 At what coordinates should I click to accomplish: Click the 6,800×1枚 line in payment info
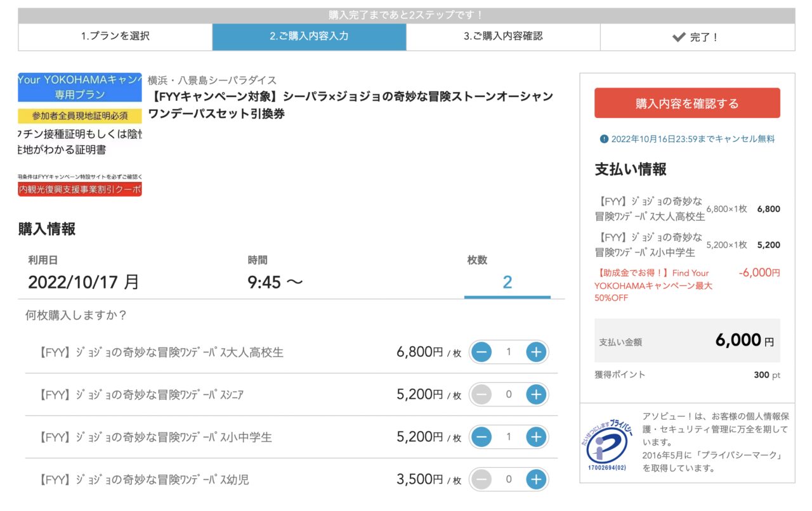pyautogui.click(x=726, y=209)
